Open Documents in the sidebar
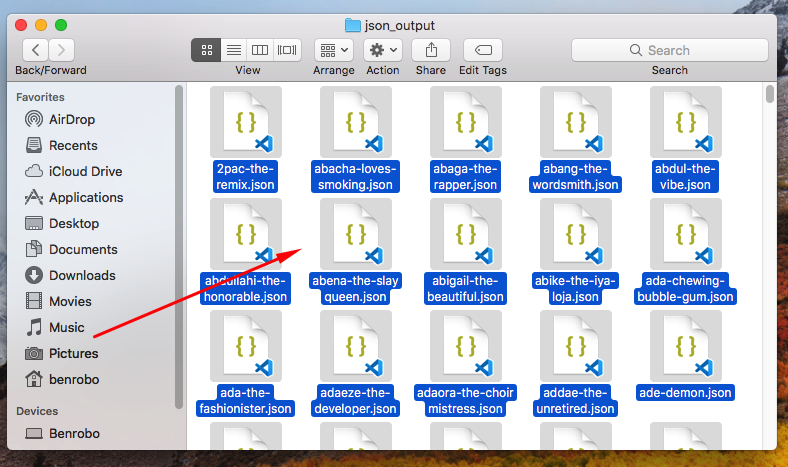 (x=71, y=250)
